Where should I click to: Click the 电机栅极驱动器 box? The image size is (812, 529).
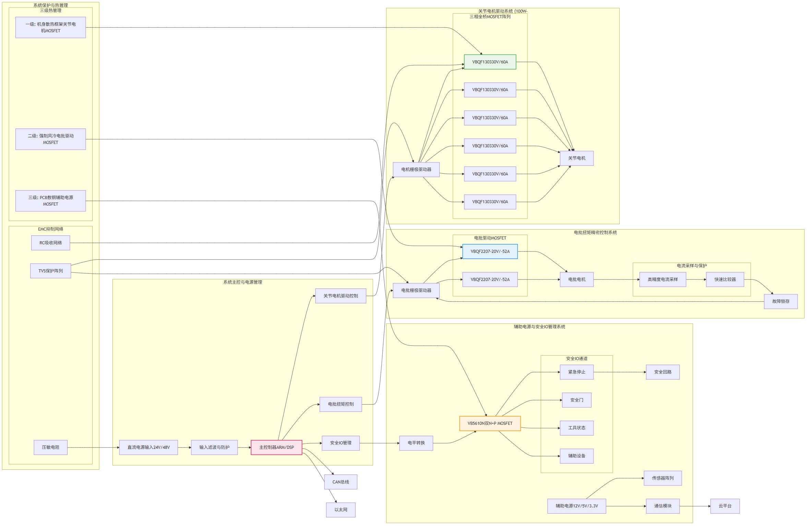(x=416, y=170)
